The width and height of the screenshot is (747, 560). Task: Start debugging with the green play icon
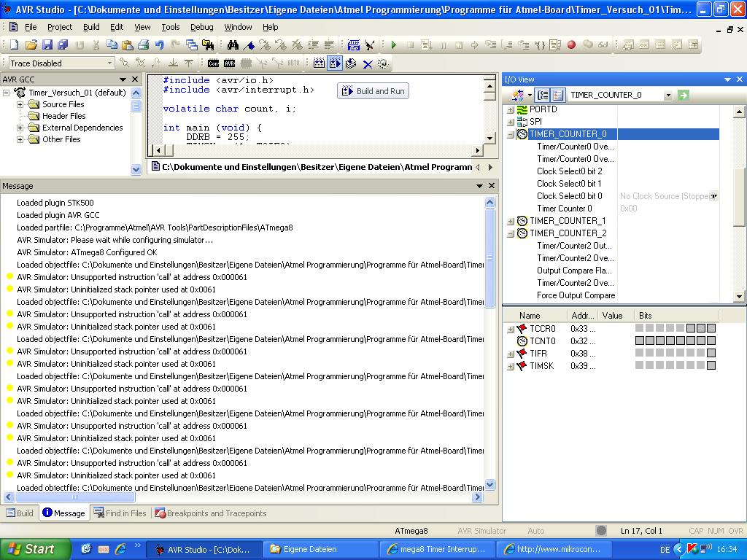(x=393, y=44)
